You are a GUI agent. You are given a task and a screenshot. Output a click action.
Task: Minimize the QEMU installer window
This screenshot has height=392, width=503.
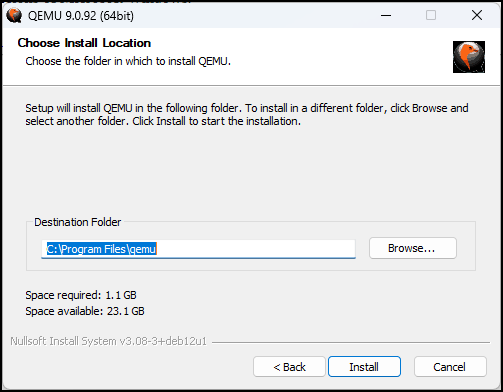[386, 15]
